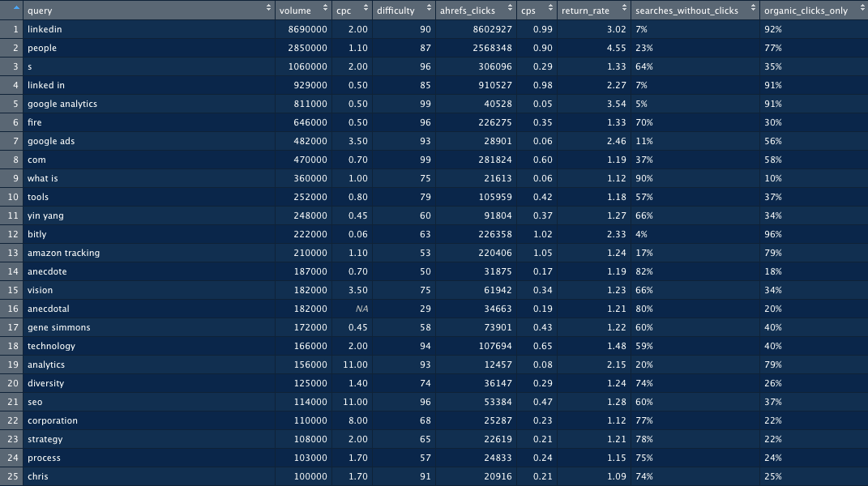The width and height of the screenshot is (868, 486).
Task: Click organic_clicks_only value 92%
Action: 773,29
